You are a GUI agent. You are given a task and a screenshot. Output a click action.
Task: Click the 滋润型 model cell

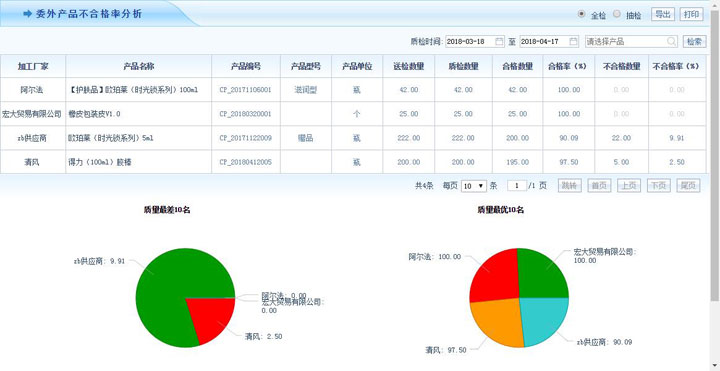tap(305, 90)
